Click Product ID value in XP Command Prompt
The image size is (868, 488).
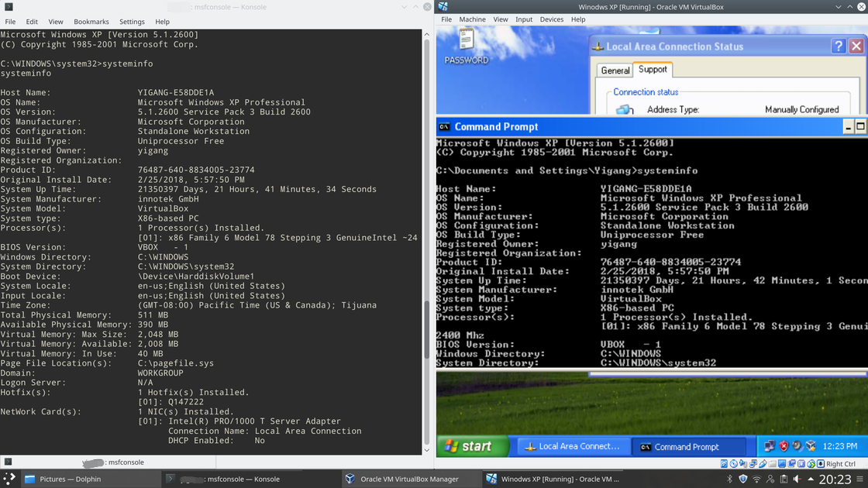point(670,262)
